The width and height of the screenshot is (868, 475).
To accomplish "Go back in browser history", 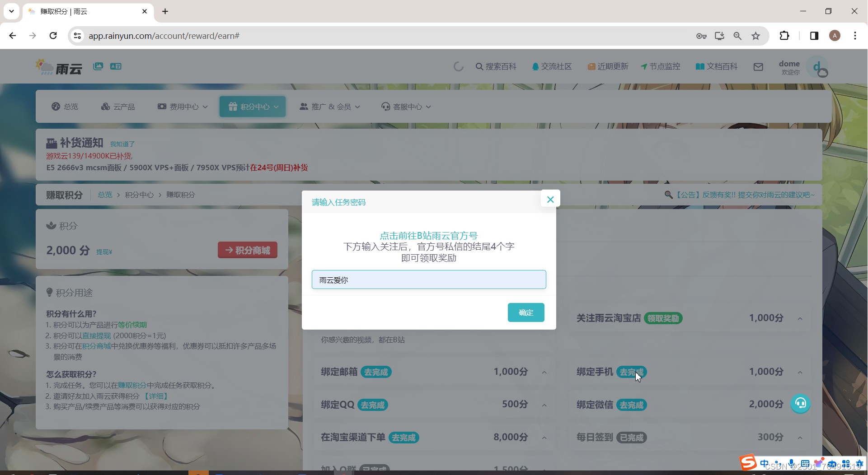I will tap(13, 36).
